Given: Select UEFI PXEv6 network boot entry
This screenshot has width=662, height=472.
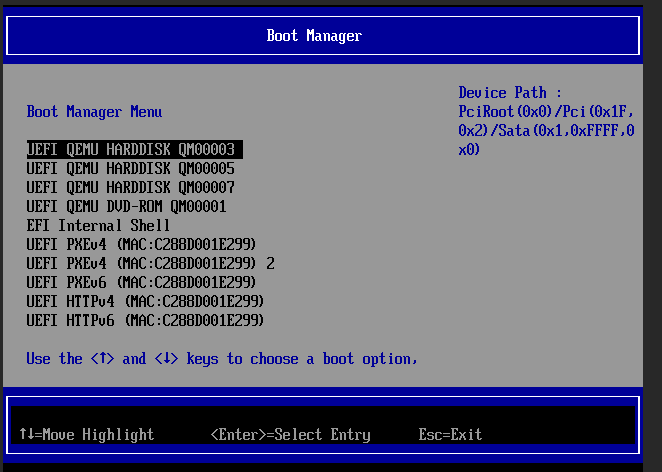Looking at the screenshot, I should [x=141, y=282].
